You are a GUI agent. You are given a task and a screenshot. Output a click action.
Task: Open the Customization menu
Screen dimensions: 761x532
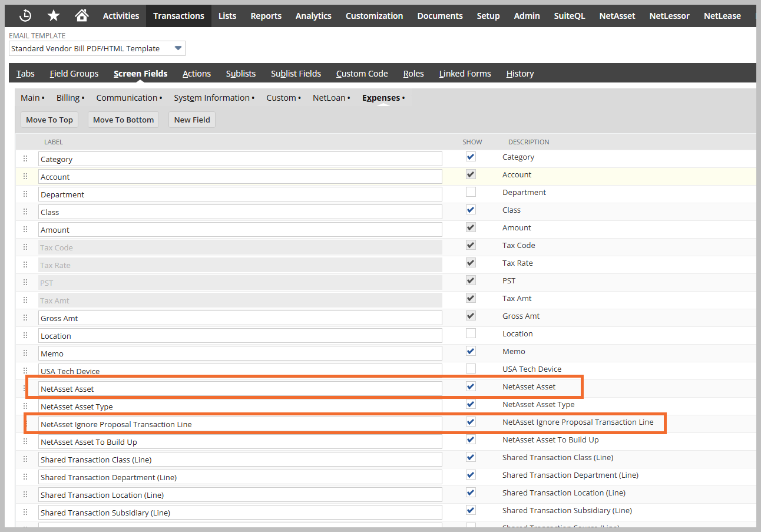click(374, 16)
